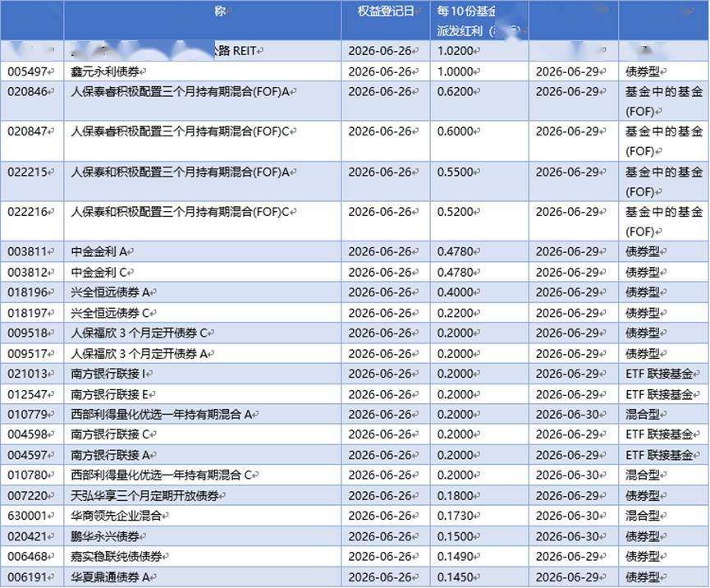Click fund code 630001
Viewport: 710px width, 588px height.
(x=28, y=516)
